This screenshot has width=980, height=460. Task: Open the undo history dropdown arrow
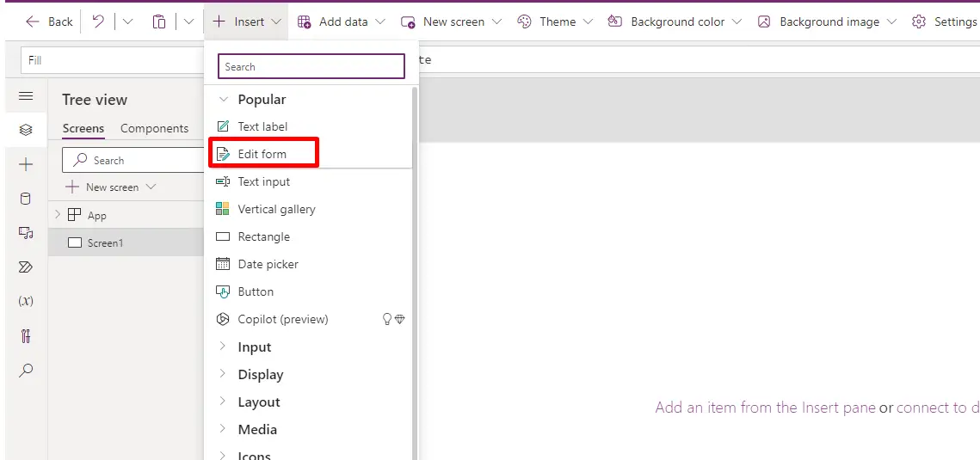[x=127, y=21]
